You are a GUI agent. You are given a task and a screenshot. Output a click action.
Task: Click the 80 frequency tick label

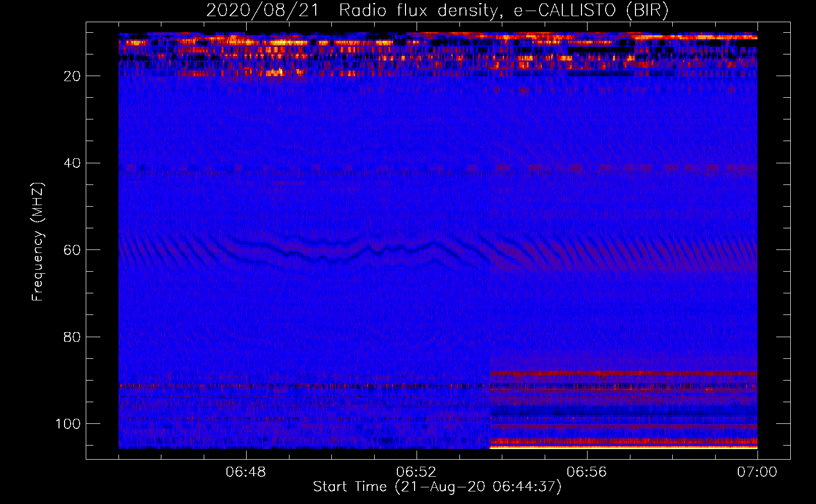click(73, 337)
